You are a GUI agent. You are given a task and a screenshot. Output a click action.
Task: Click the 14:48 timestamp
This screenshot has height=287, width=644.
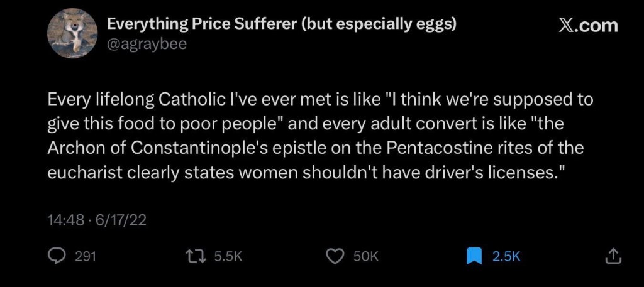coord(64,220)
